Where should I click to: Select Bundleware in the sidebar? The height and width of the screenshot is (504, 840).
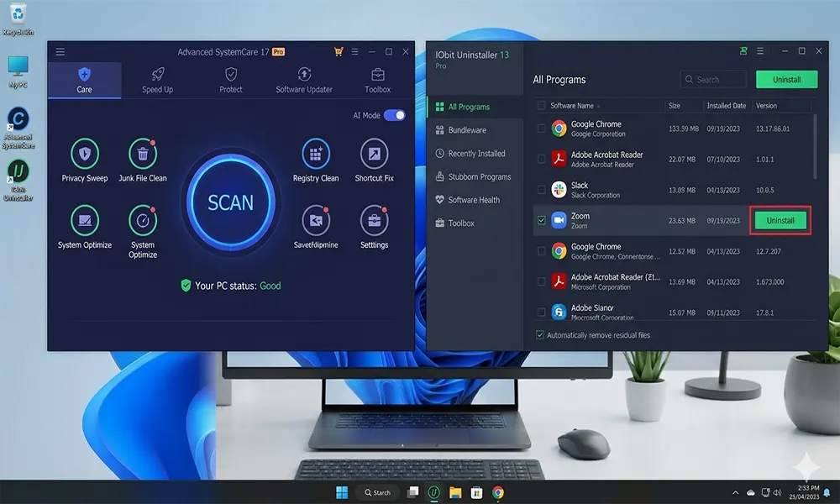pyautogui.click(x=475, y=130)
